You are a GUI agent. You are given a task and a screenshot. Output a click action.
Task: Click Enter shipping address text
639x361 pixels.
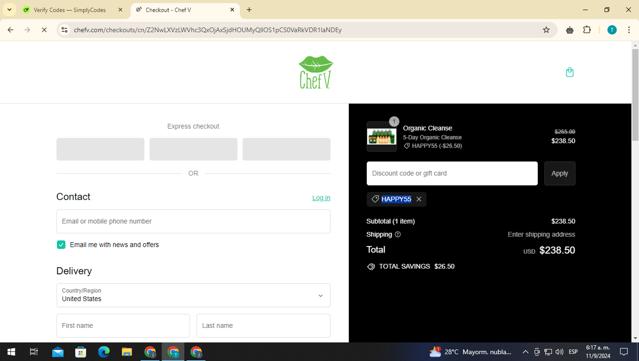pyautogui.click(x=541, y=234)
